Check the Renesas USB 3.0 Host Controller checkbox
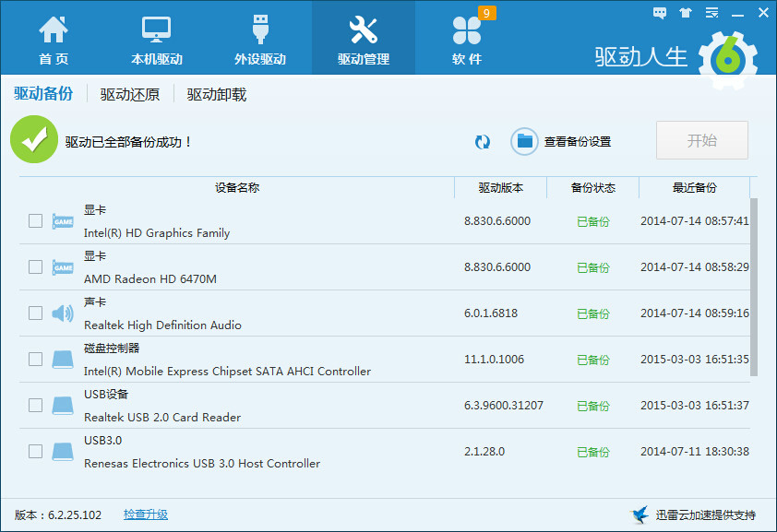The height and width of the screenshot is (532, 777). pos(35,451)
